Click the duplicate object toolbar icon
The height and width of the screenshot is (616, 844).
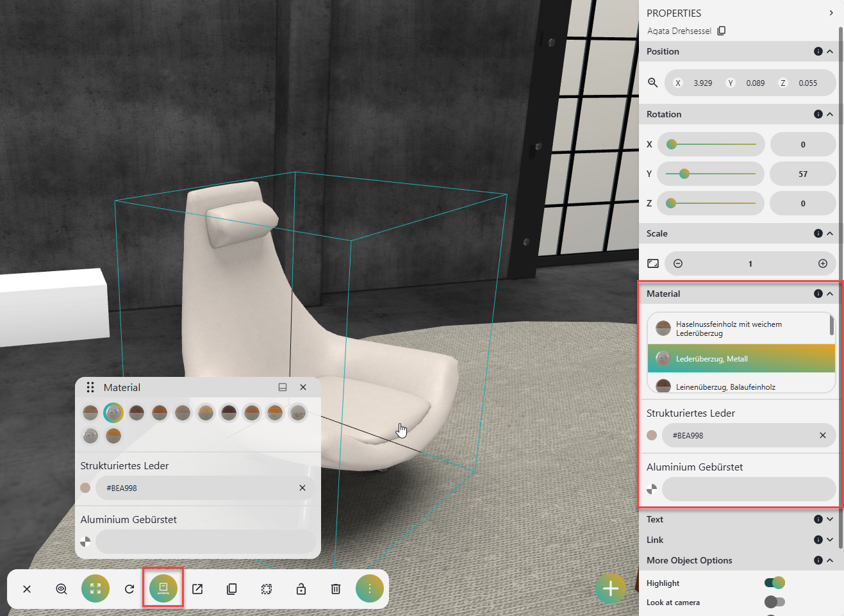point(232,589)
